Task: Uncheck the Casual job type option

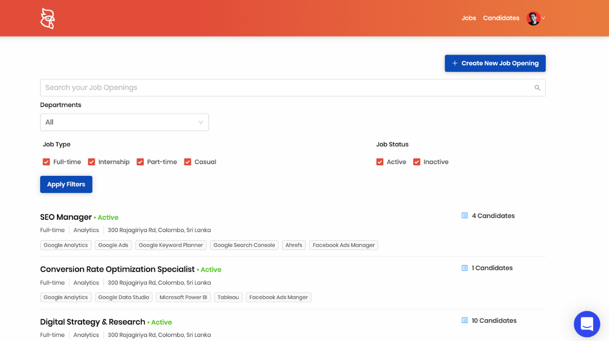Action: point(187,162)
